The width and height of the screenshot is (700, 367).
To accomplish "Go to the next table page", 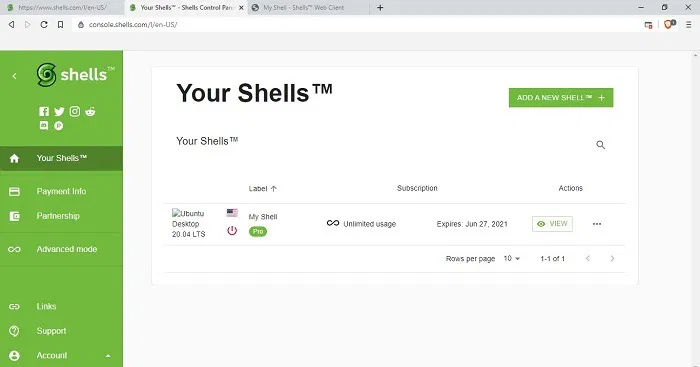I will click(x=612, y=259).
